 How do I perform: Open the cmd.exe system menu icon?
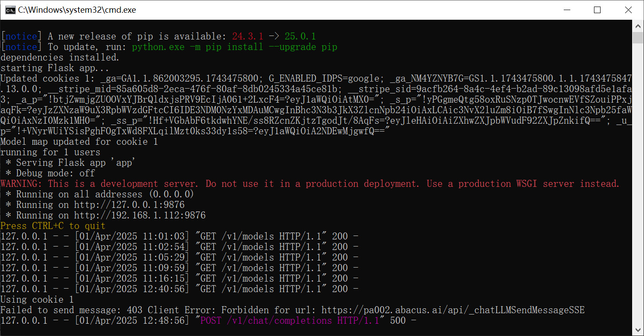[8, 10]
